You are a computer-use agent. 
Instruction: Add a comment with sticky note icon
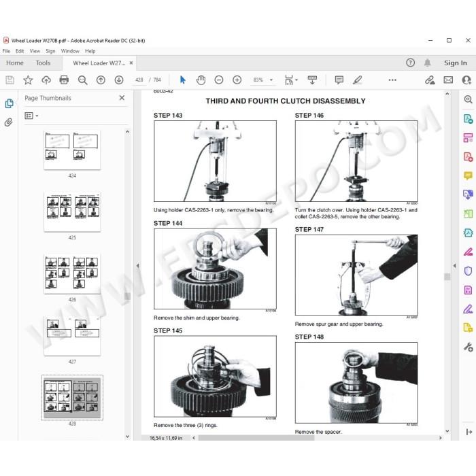339,80
